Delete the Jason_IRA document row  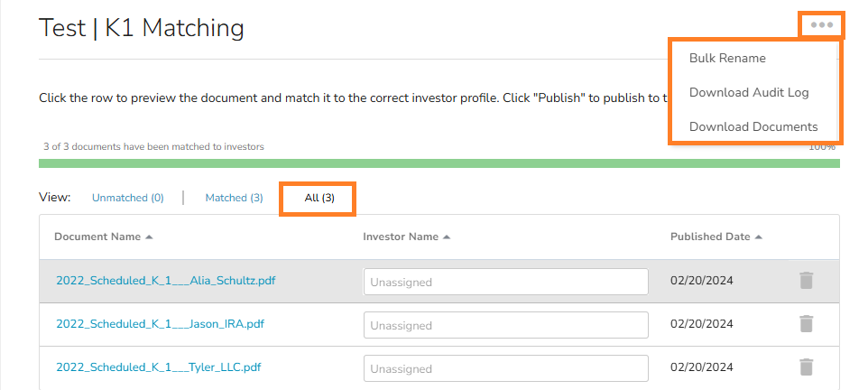click(806, 323)
